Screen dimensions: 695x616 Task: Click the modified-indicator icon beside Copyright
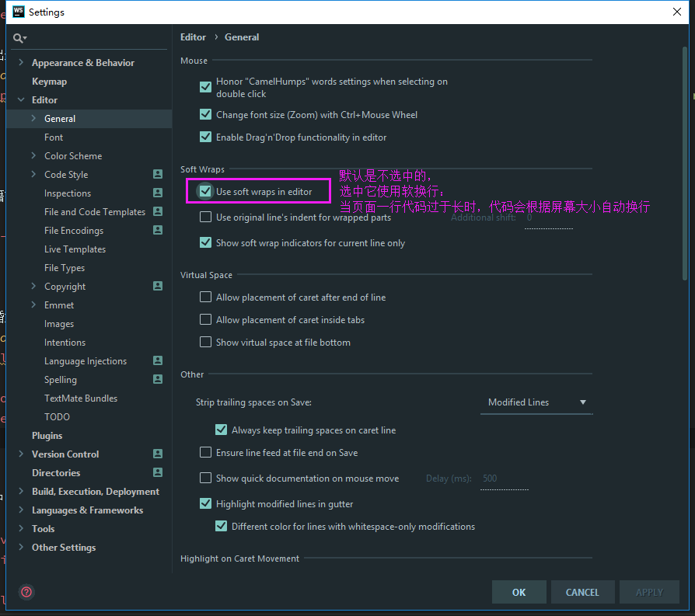[159, 286]
